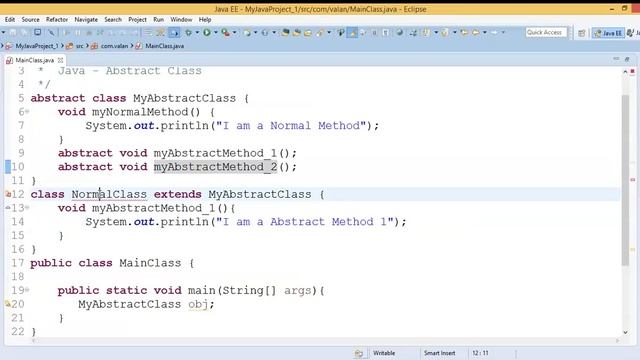
Task: Click the Smart Insert status entry
Action: coord(439,353)
